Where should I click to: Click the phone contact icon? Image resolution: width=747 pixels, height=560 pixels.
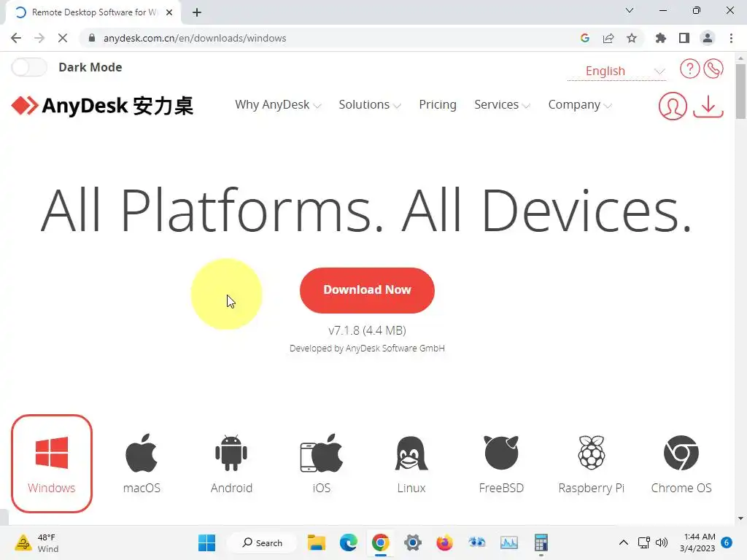(x=713, y=69)
